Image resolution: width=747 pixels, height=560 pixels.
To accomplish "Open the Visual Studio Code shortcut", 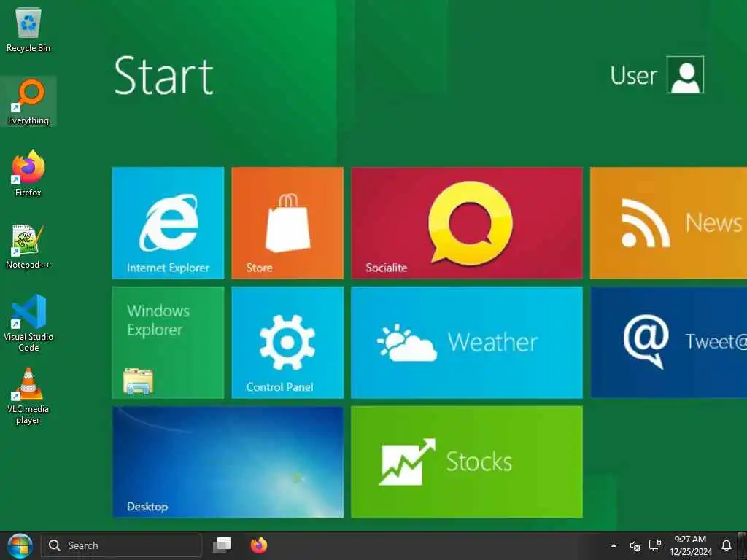I will (28, 323).
